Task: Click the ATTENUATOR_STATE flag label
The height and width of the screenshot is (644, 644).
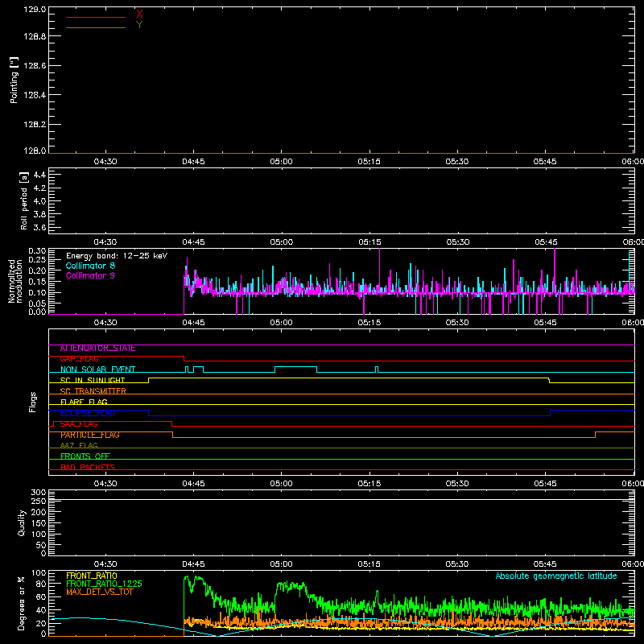Action: tap(97, 349)
